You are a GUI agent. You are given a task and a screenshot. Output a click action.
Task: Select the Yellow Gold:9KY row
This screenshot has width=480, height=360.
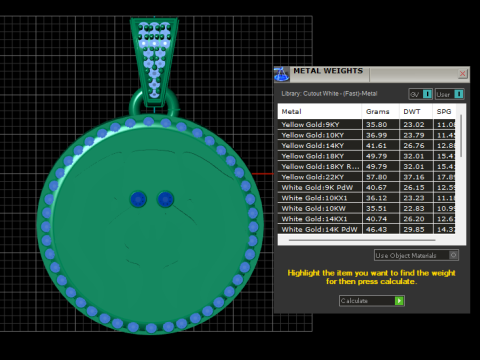click(x=366, y=125)
